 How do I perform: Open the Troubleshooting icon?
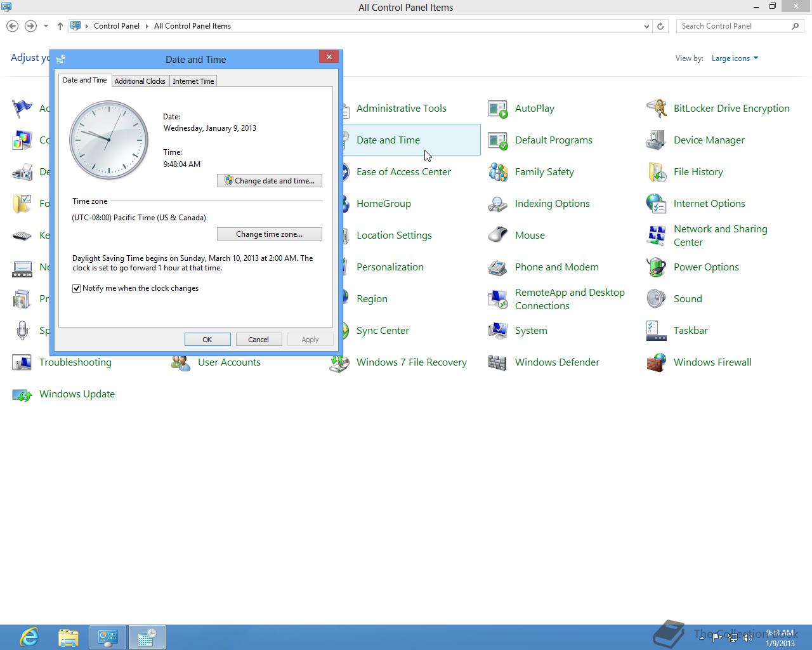tap(22, 362)
